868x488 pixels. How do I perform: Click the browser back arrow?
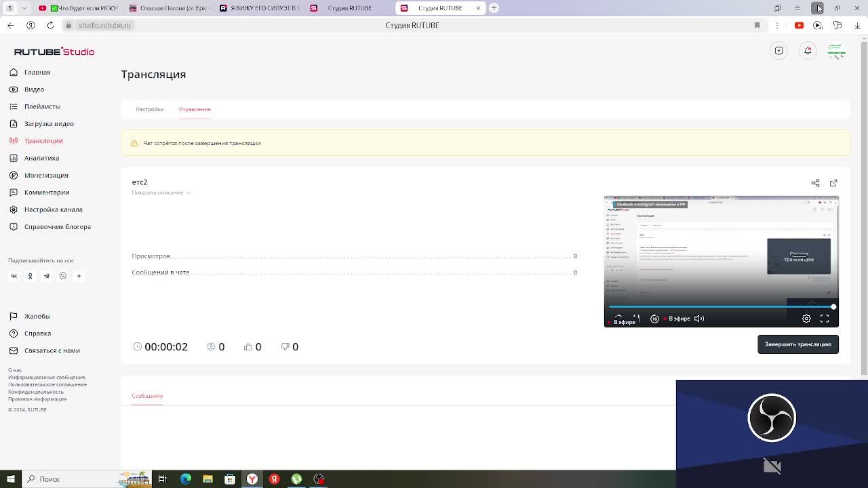pos(10,25)
